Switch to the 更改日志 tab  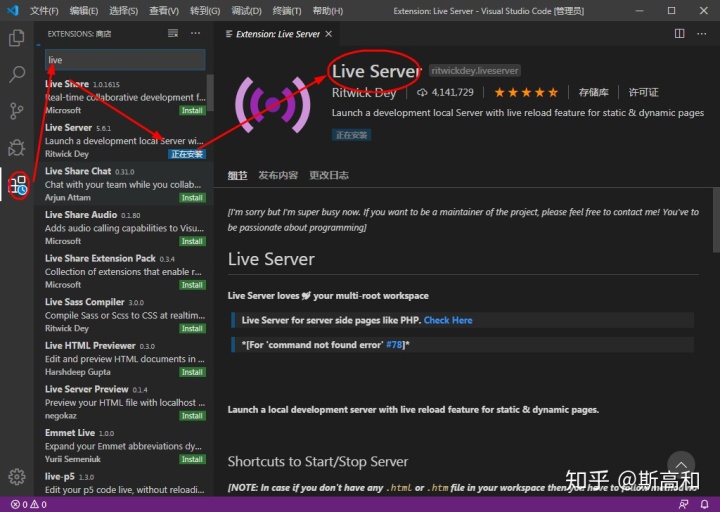pos(329,175)
